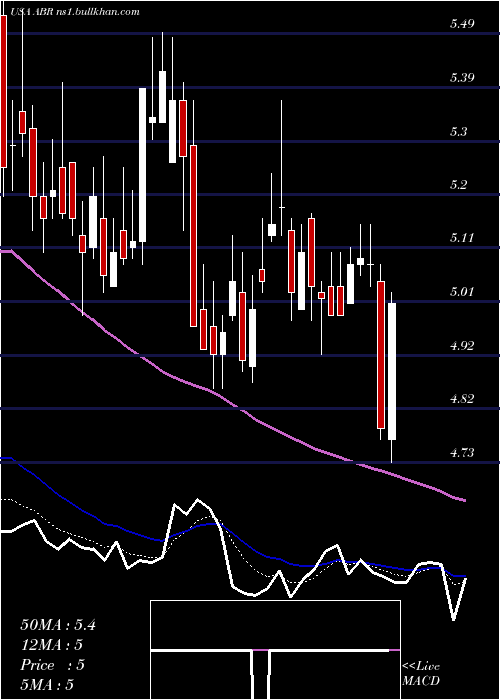This screenshot has height=700, width=500.
Task: Click the 4.73 price axis label
Action: click(x=462, y=453)
